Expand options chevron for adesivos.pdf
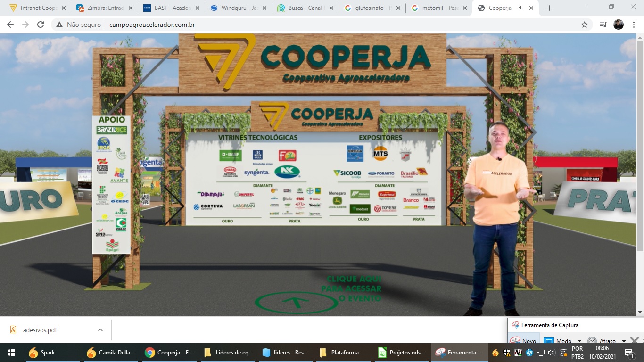This screenshot has width=644, height=362. 100,330
